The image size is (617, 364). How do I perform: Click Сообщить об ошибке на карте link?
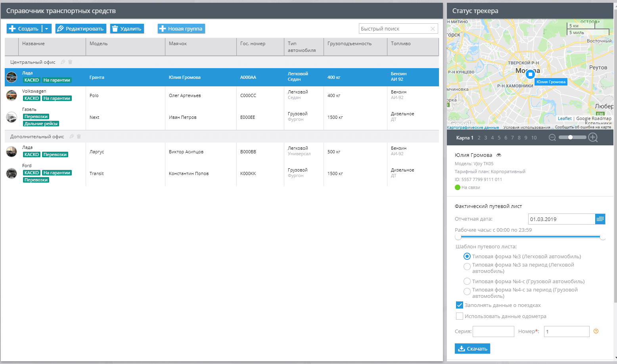(583, 127)
